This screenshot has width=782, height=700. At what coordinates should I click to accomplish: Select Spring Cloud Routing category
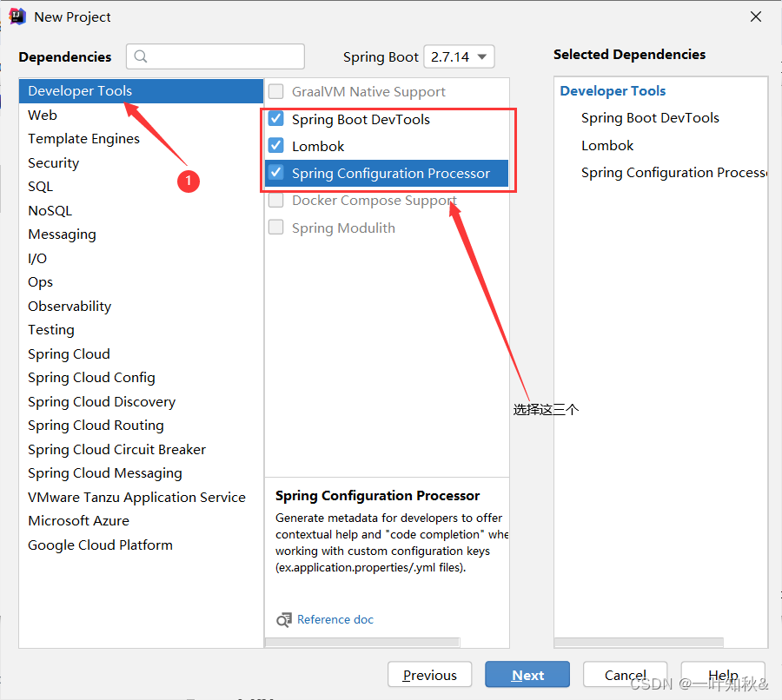coord(141,426)
